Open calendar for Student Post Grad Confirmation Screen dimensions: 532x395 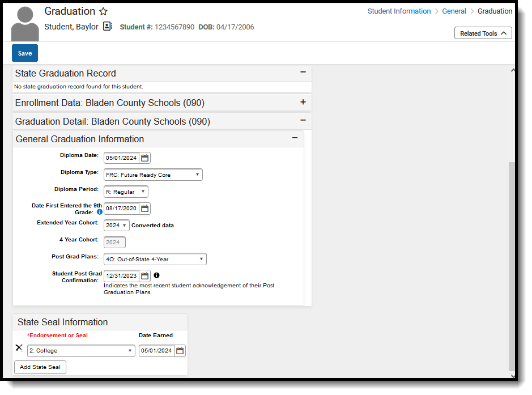(145, 275)
